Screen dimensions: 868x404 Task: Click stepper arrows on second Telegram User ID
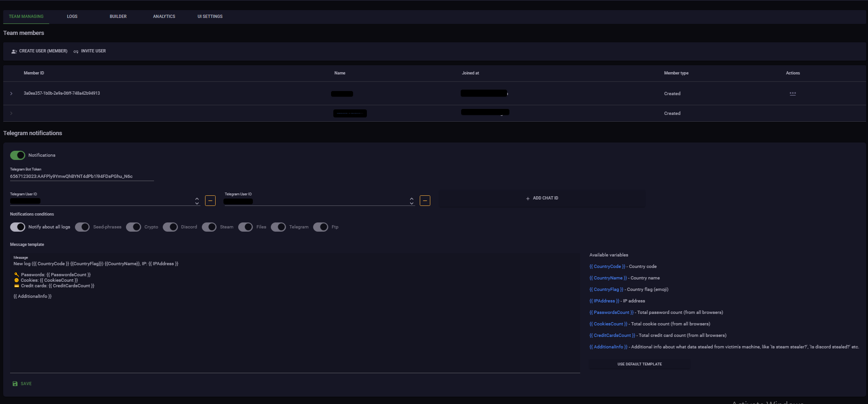coord(411,201)
